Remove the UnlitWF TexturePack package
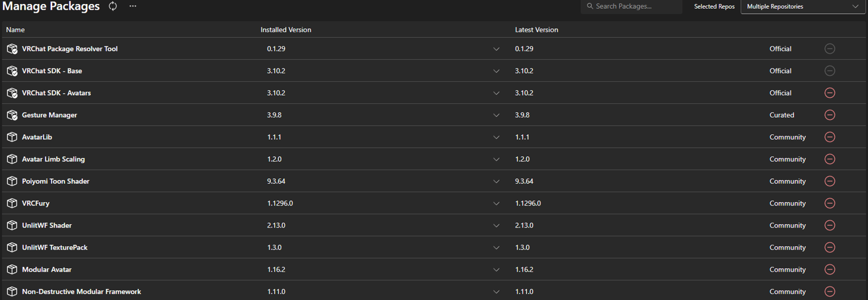Viewport: 868px width, 300px height. point(830,247)
